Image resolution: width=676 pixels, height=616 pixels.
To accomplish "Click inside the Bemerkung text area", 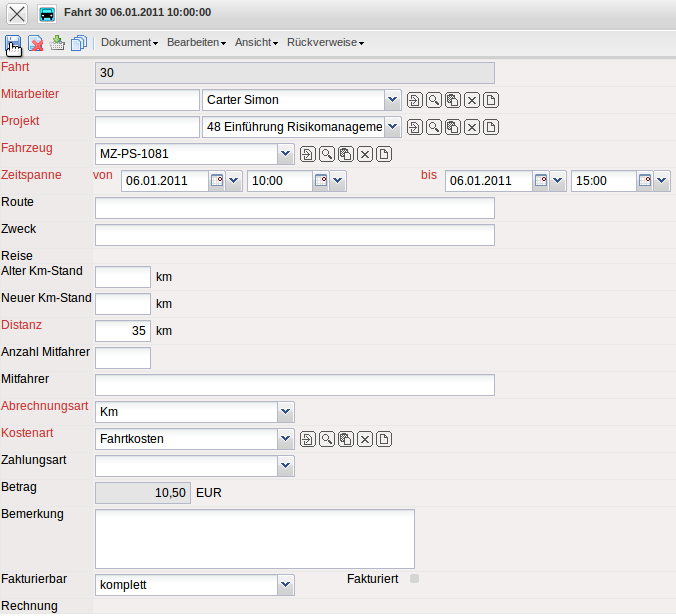I will click(x=254, y=538).
